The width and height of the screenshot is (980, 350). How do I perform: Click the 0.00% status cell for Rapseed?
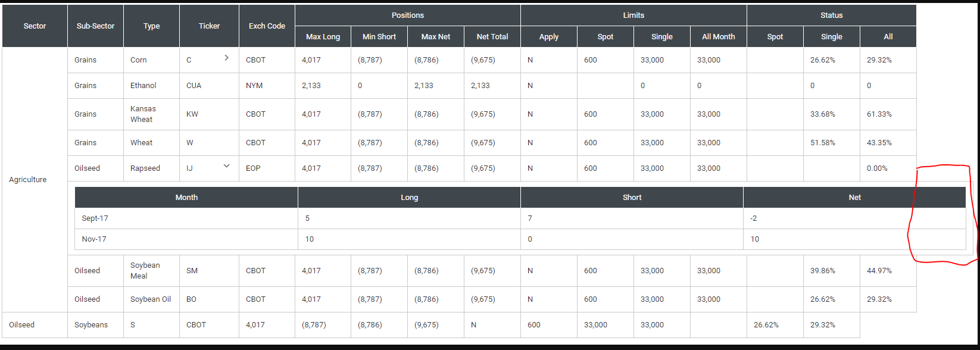(x=877, y=168)
